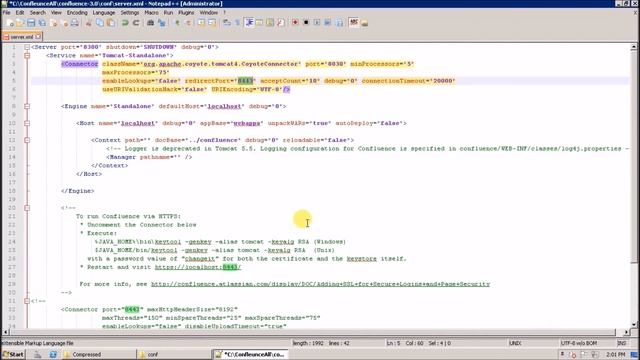Click the Cut scissors icon
Image resolution: width=640 pixels, height=360 pixels.
[88, 23]
